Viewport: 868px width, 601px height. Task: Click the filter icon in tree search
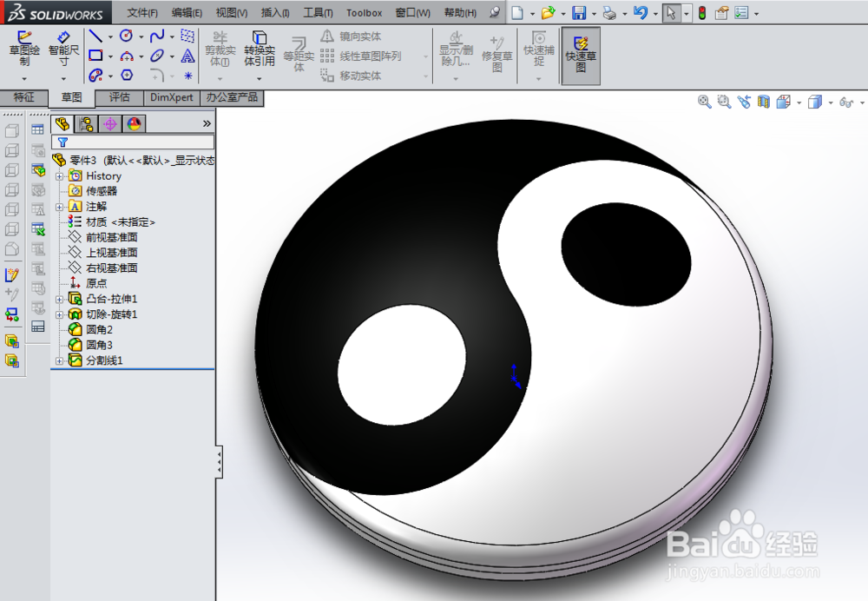coord(62,142)
